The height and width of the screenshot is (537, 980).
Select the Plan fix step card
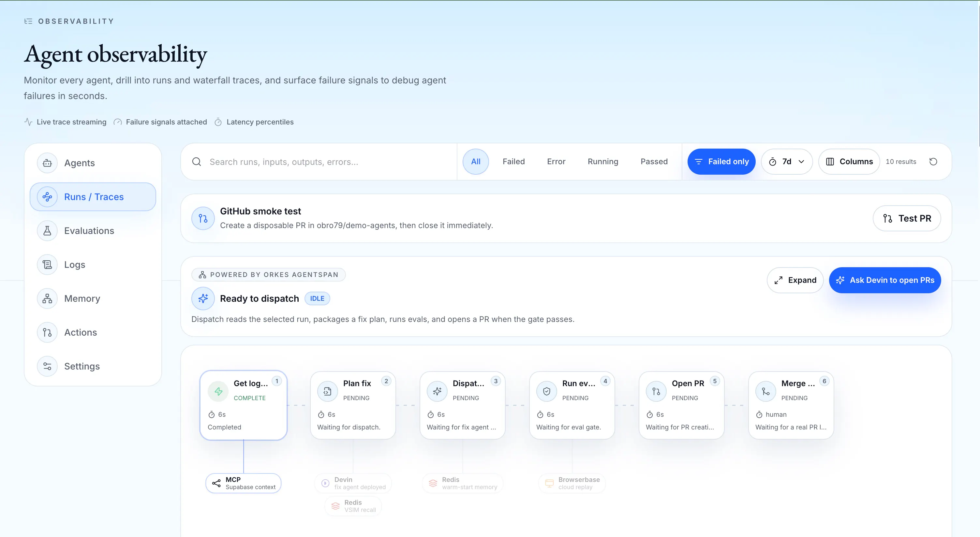(353, 405)
